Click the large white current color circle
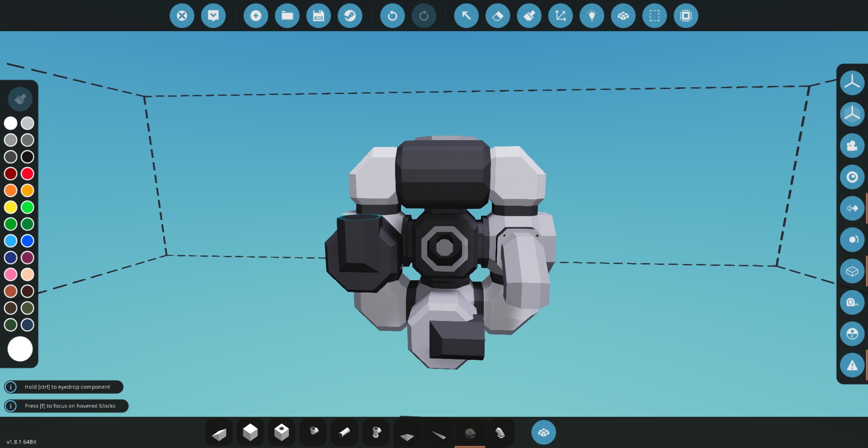The height and width of the screenshot is (448, 868). point(20,349)
